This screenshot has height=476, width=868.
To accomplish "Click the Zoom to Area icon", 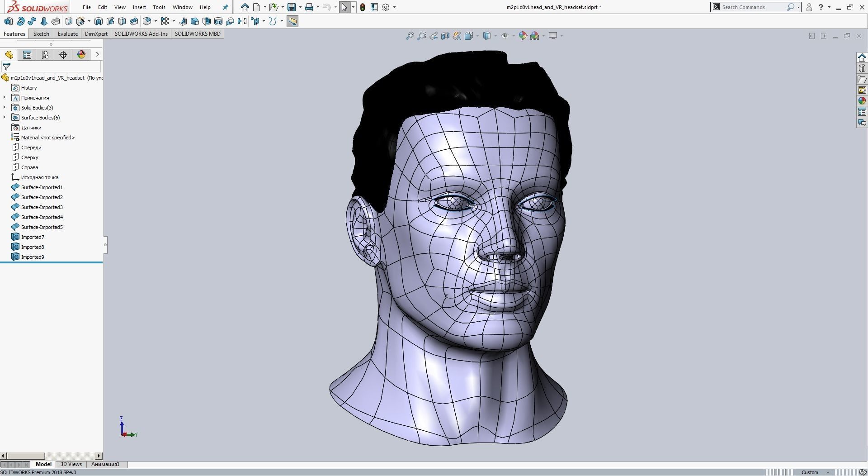I will 421,36.
